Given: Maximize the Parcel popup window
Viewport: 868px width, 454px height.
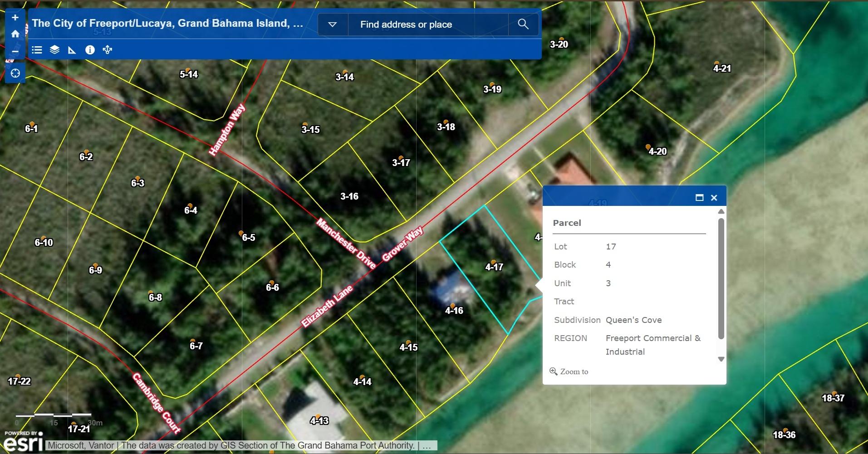Looking at the screenshot, I should 699,198.
